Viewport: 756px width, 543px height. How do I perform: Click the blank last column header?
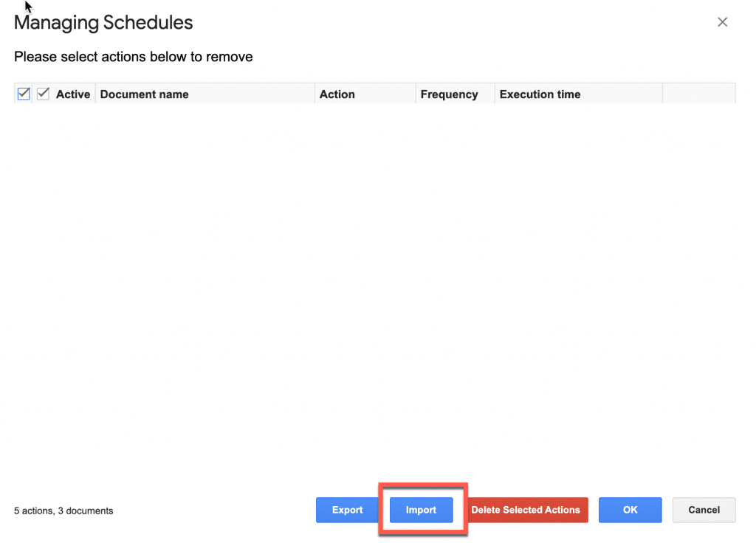pos(698,94)
